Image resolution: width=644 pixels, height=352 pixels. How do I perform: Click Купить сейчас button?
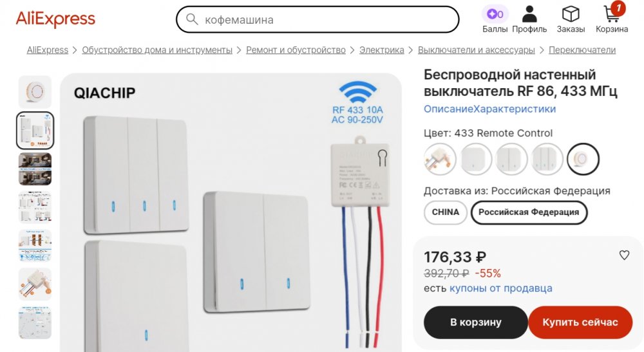(x=580, y=322)
